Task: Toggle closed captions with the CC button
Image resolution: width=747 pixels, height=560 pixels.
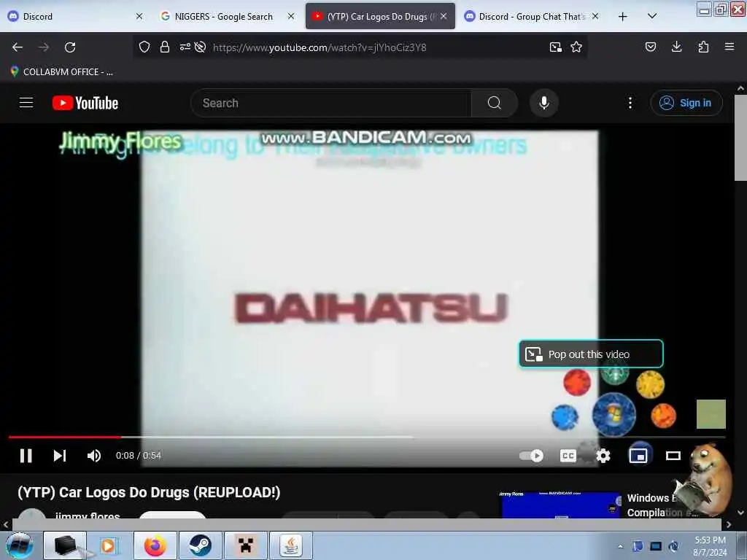Action: [568, 456]
